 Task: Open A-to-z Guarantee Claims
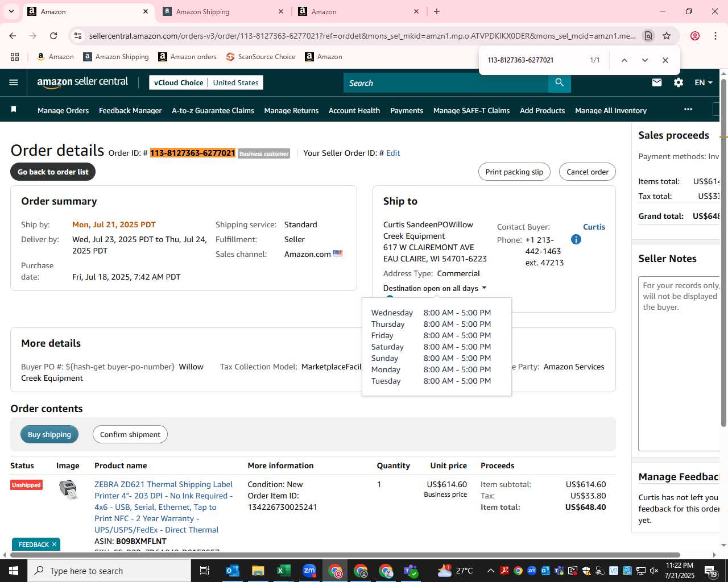coord(213,110)
